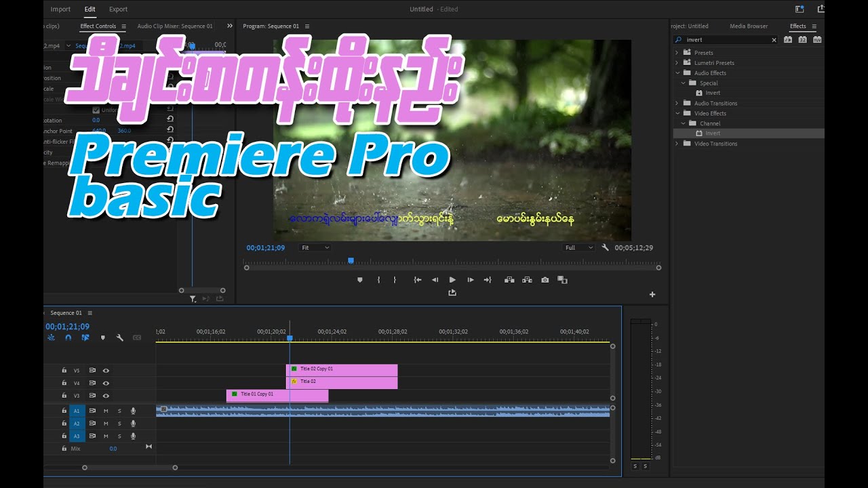Viewport: 868px width, 488px height.
Task: Switch to Import workspace tab
Action: (x=60, y=9)
